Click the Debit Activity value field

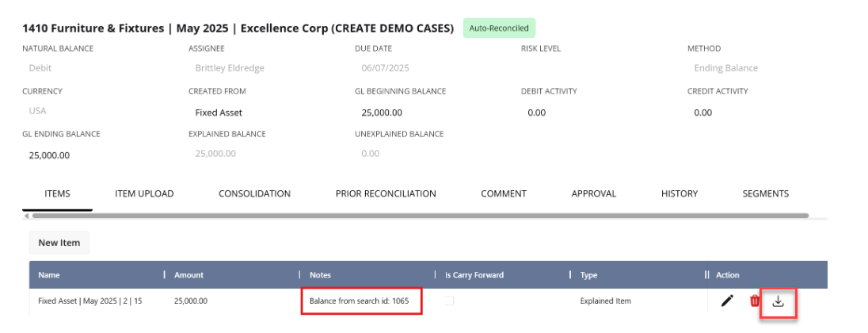tap(536, 113)
